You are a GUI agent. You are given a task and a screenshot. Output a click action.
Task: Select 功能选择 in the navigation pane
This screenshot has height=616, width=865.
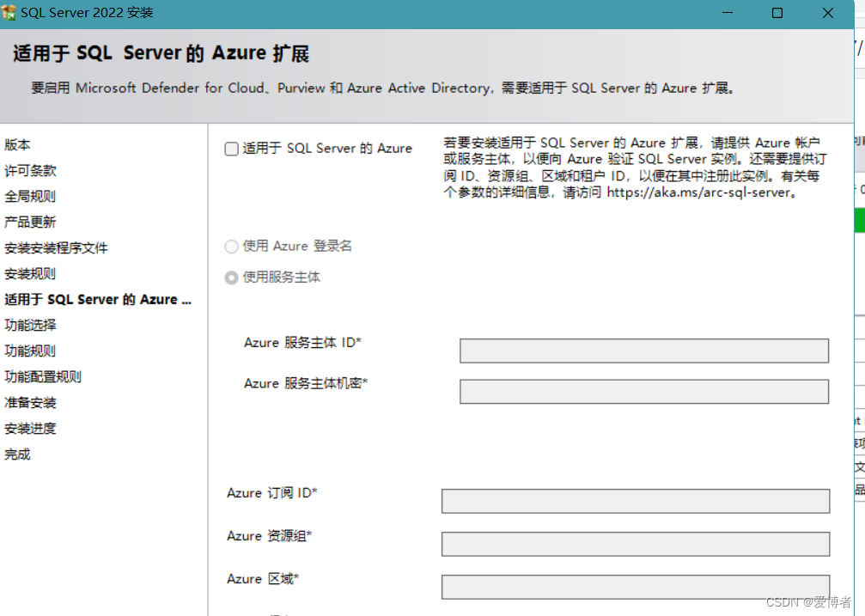(x=28, y=325)
